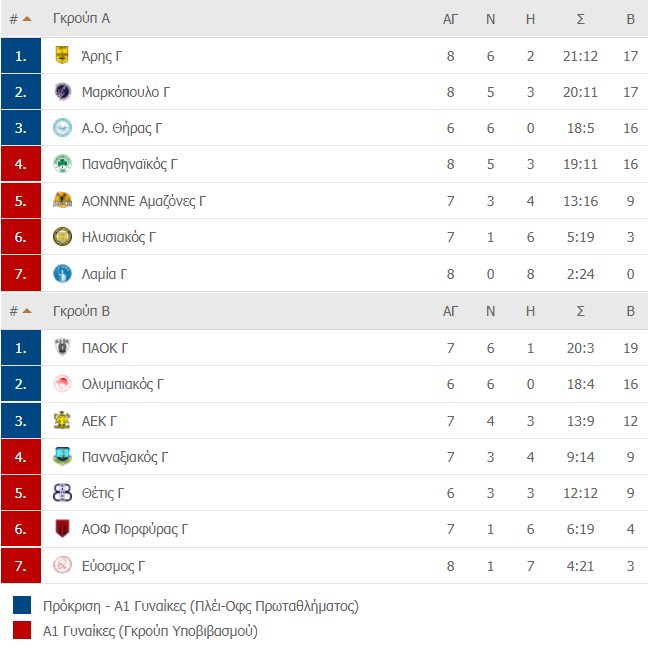Click the ΑΟΝΝΝΕ Αμαζόνες Γ team logo
Screen dimensions: 648x652
[x=62, y=200]
